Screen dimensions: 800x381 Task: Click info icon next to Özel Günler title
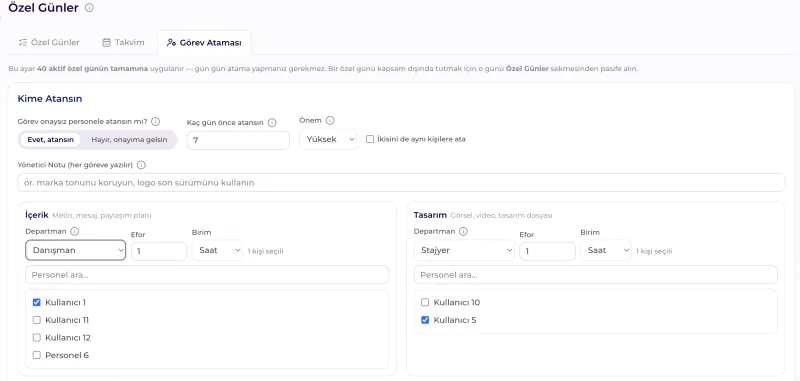coord(89,8)
